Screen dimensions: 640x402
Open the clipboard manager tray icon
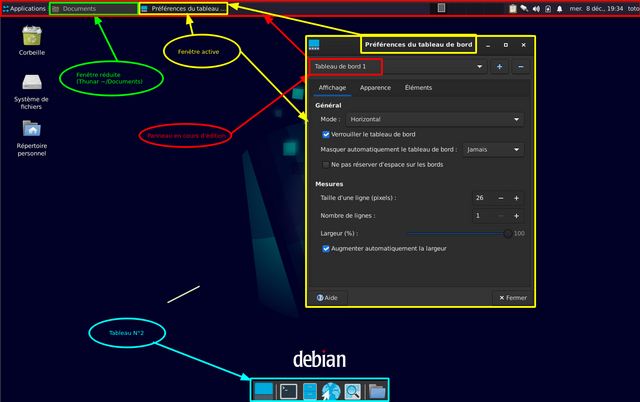[513, 9]
